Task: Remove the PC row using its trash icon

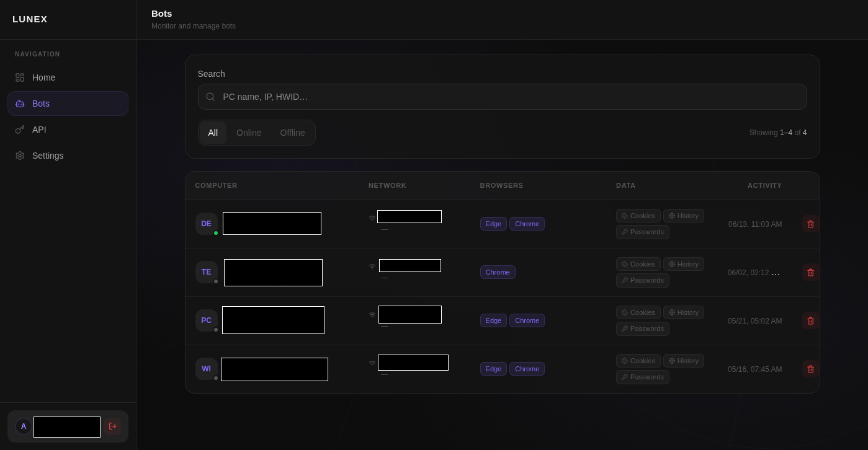Action: (x=810, y=320)
